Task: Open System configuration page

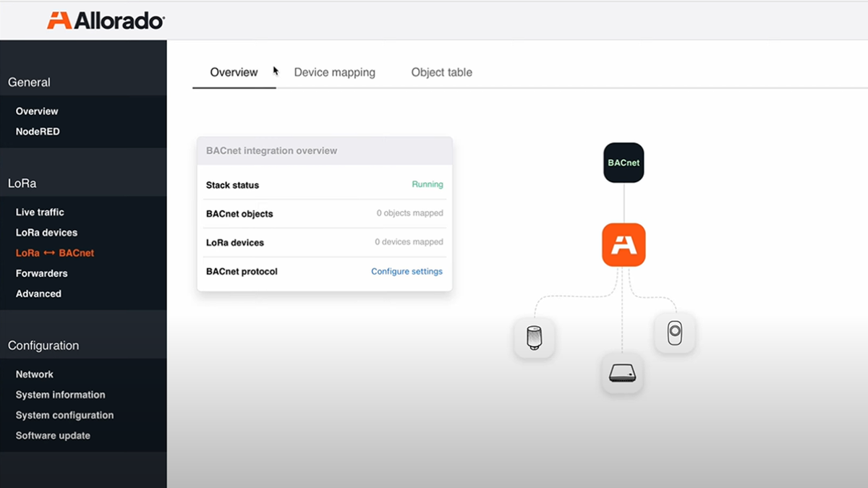Action: [64, 415]
